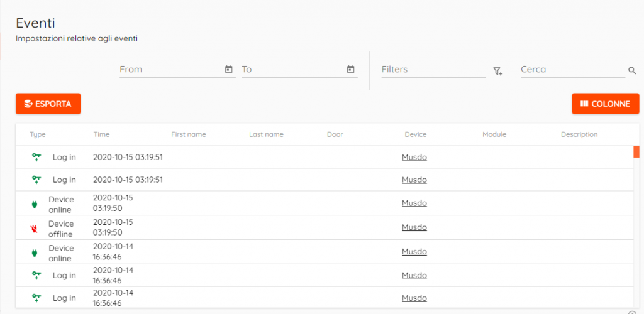Focus the Filters input field

coord(434,69)
